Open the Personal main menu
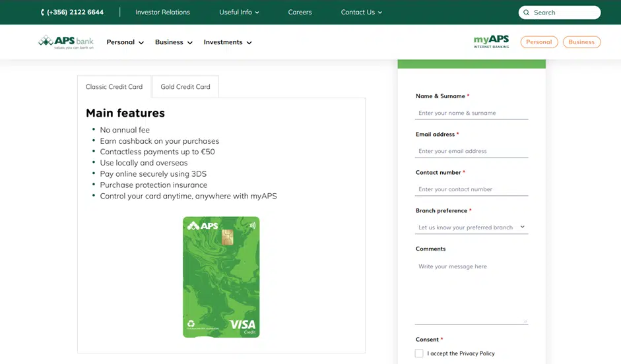 [x=125, y=42]
